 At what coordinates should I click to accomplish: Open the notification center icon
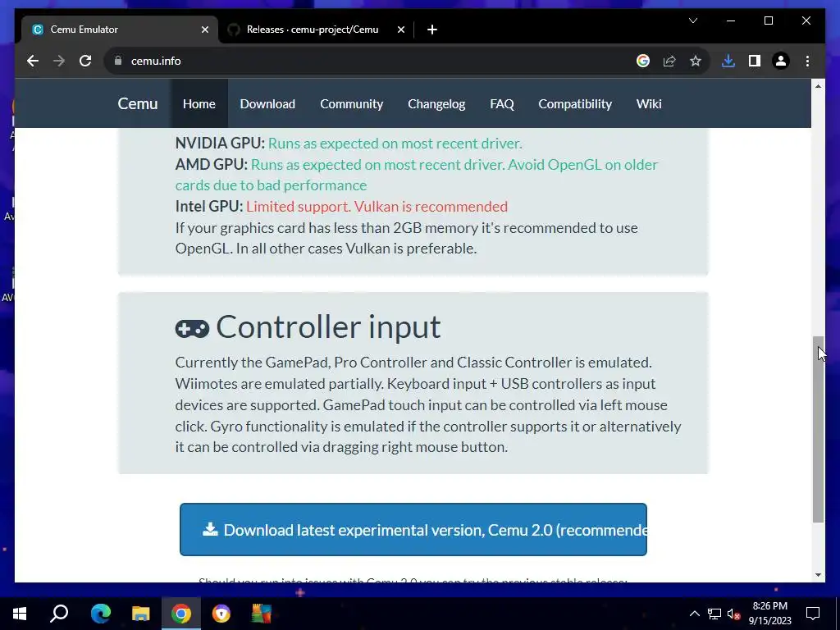(813, 614)
